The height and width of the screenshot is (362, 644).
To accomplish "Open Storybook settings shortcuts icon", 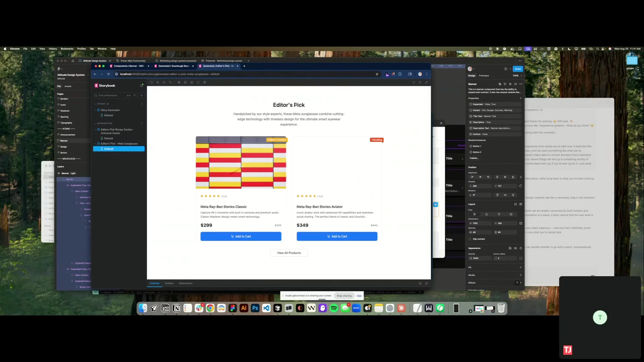I will (142, 85).
